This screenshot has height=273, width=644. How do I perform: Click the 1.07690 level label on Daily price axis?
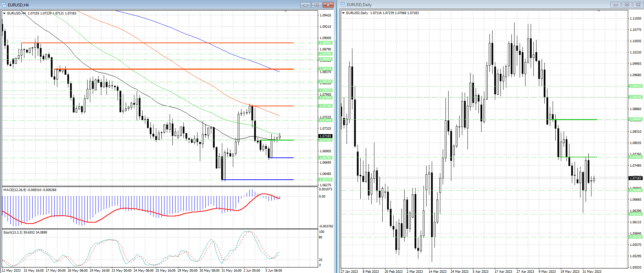click(x=635, y=157)
